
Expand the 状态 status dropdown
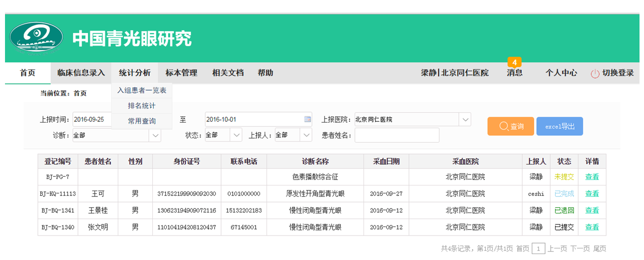click(236, 135)
